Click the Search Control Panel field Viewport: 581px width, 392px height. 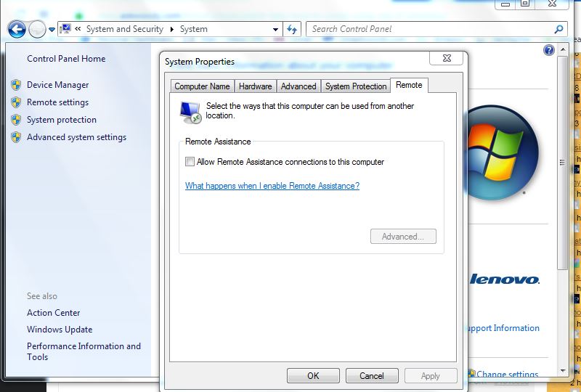(428, 29)
